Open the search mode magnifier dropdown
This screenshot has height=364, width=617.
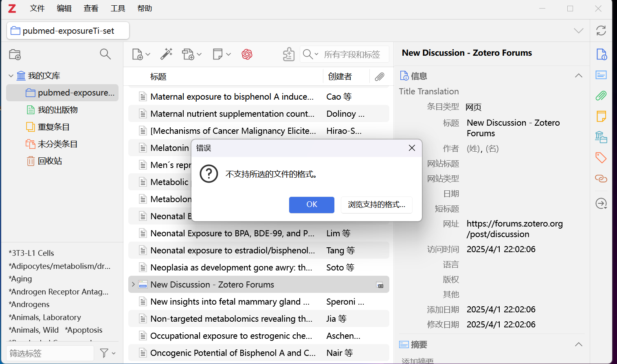coord(310,54)
